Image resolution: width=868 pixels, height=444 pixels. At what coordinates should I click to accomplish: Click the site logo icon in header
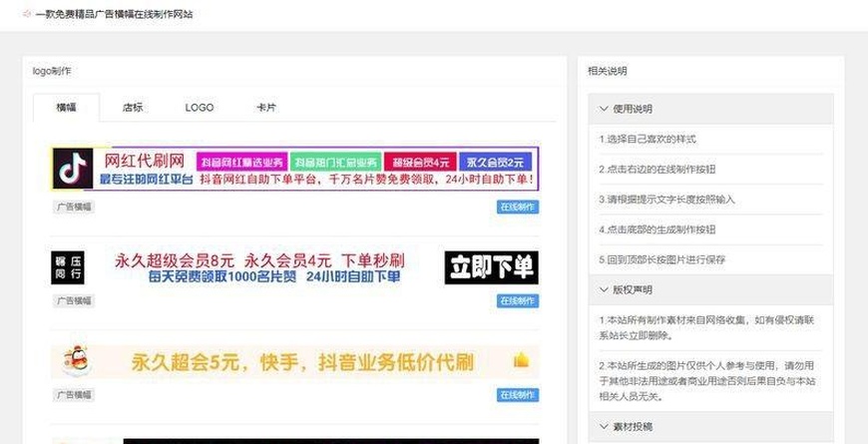pos(27,15)
